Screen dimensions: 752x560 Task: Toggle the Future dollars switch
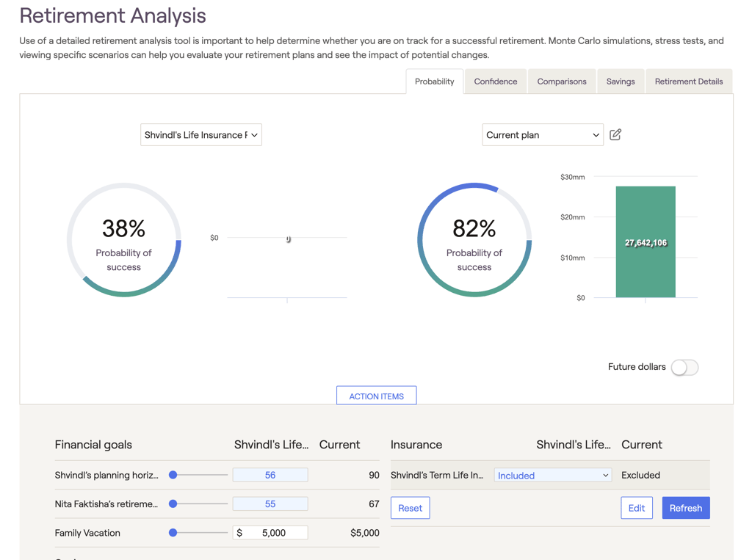point(684,367)
